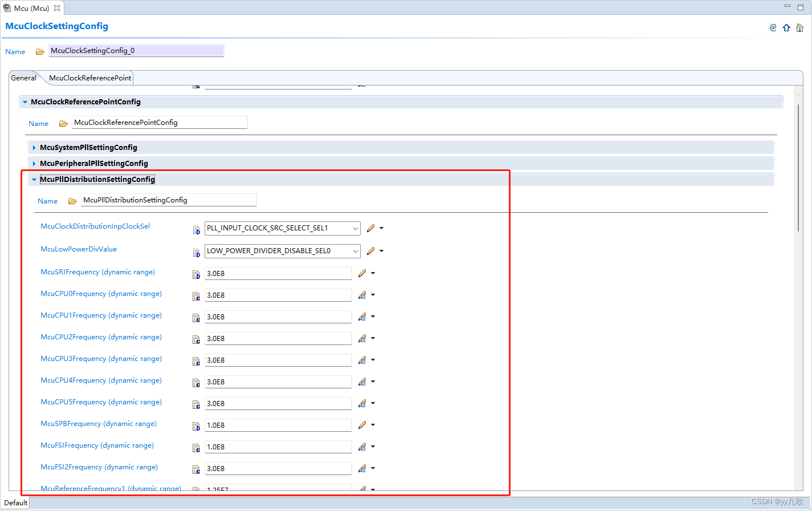The width and height of the screenshot is (812, 511).
Task: Click the McuCPU2Frequency (dynamic range) label link
Action: click(x=101, y=337)
